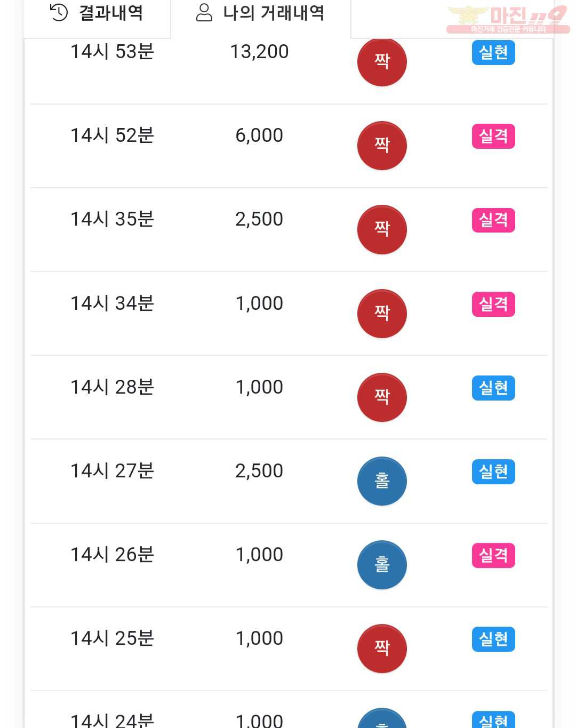The height and width of the screenshot is (728, 576).
Task: Click the clock history icon
Action: click(x=59, y=12)
